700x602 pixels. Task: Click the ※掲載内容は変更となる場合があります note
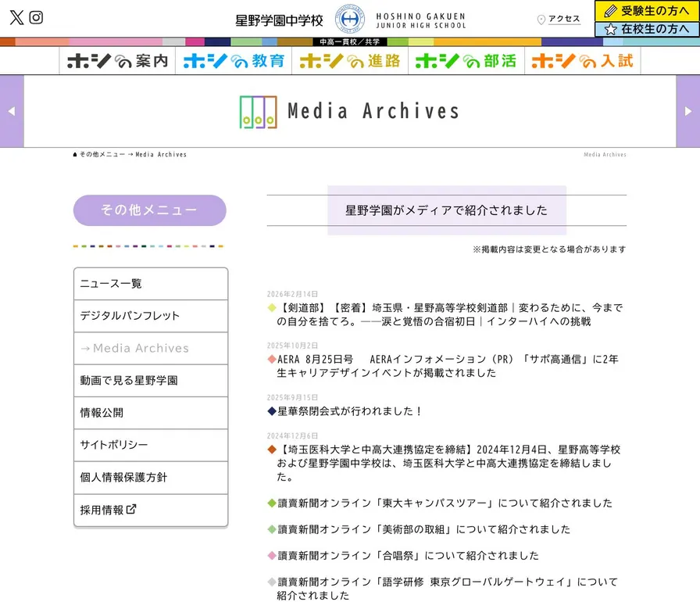click(549, 249)
